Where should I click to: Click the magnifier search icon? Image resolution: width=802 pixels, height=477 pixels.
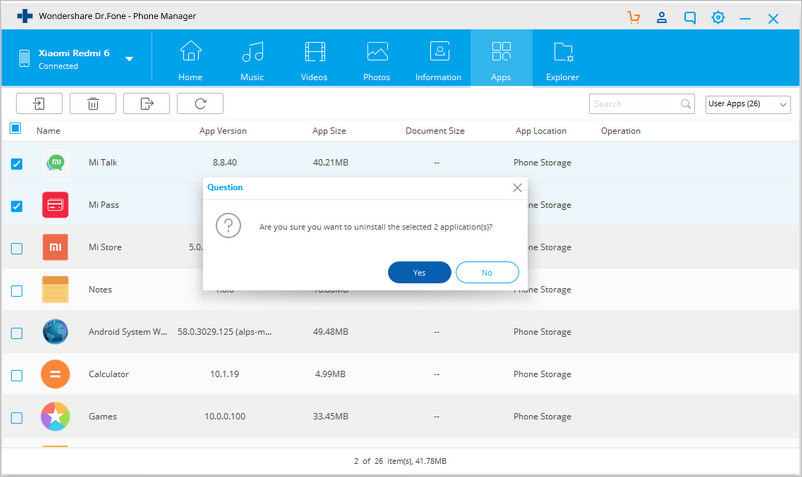point(685,104)
